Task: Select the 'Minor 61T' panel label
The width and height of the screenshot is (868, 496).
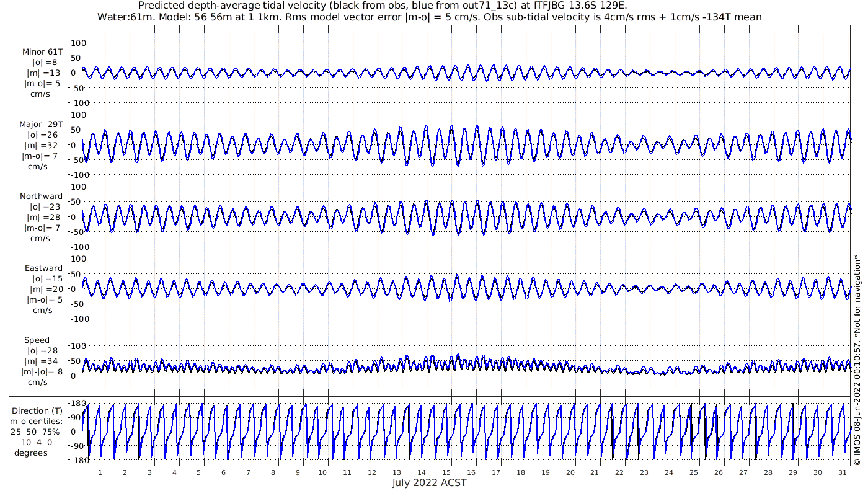Action: click(43, 52)
